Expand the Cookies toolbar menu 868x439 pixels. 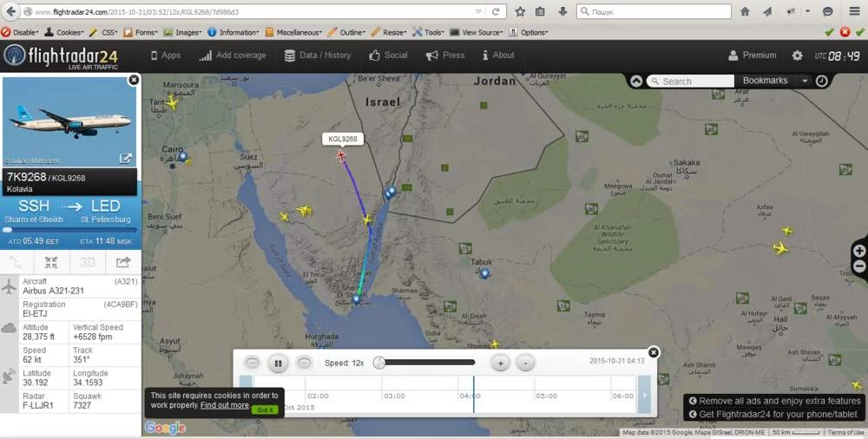(x=64, y=33)
